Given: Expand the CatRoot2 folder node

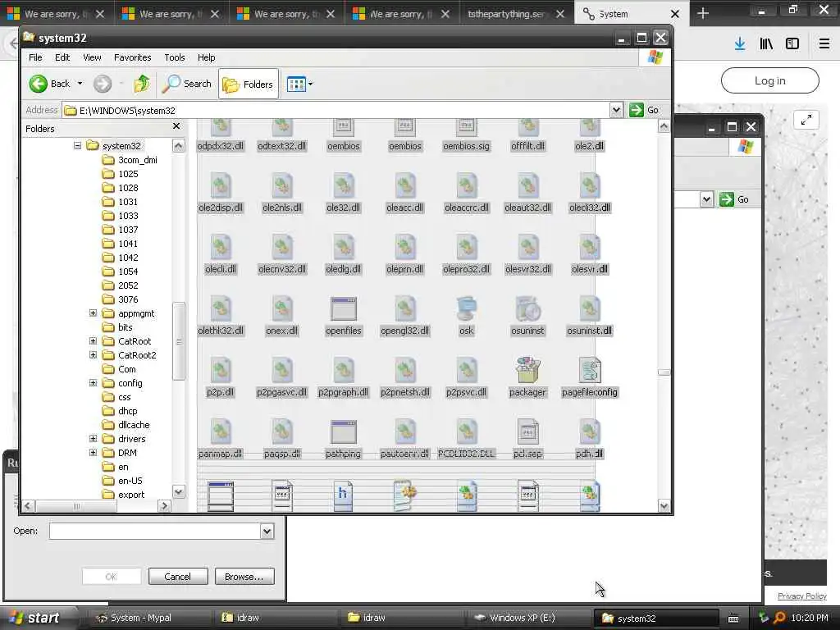Looking at the screenshot, I should click(93, 354).
